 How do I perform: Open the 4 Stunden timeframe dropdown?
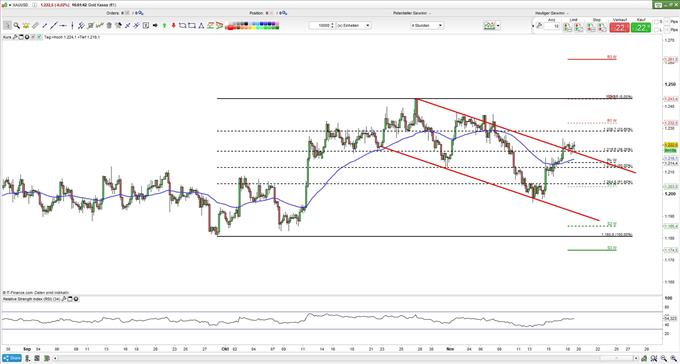(x=427, y=26)
